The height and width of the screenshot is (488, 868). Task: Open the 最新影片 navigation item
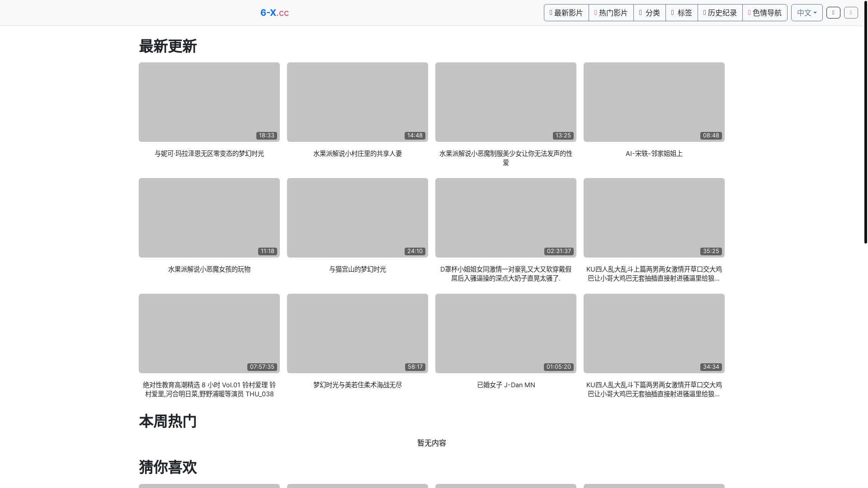coord(566,13)
